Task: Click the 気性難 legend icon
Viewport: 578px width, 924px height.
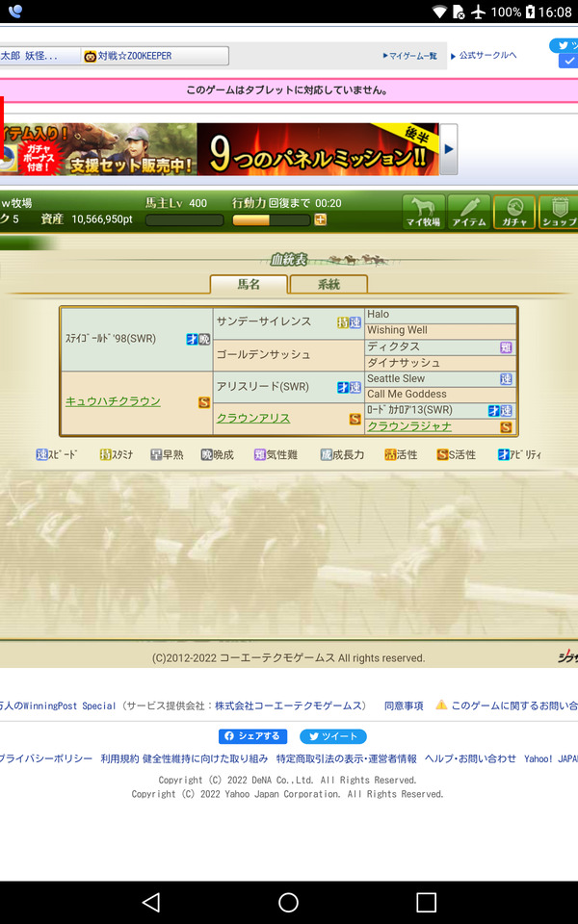Action: 259,454
